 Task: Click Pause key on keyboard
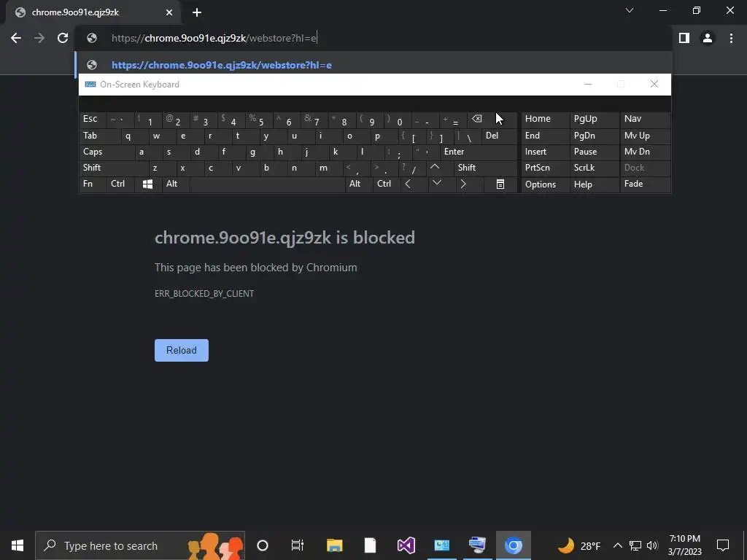[x=595, y=152]
